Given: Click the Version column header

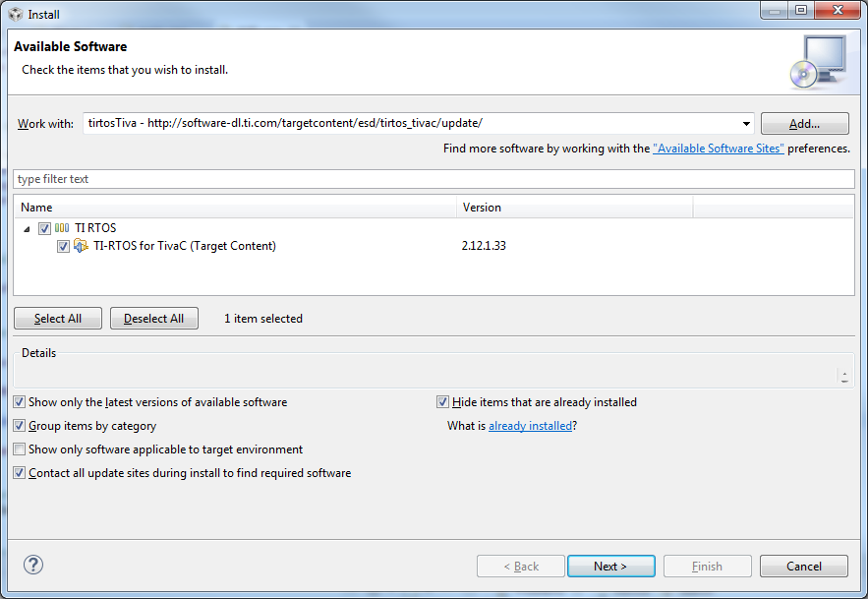Looking at the screenshot, I should pos(575,208).
